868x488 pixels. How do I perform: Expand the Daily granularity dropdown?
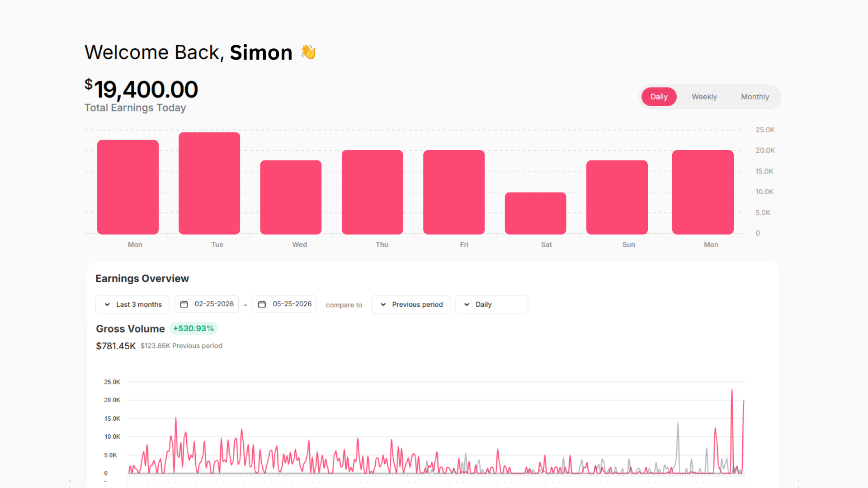[x=491, y=305]
